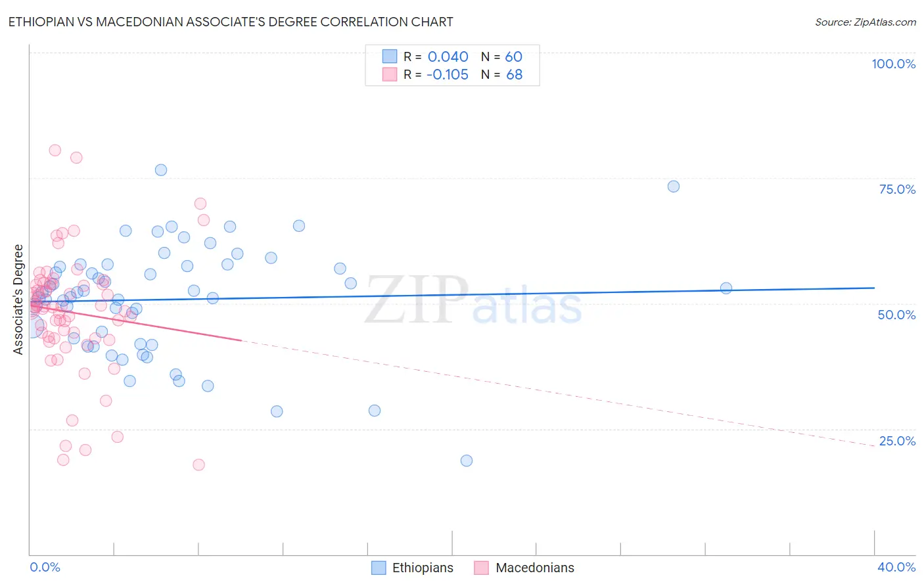Click the 25.0% y-axis label
The height and width of the screenshot is (586, 924).
[x=897, y=441]
